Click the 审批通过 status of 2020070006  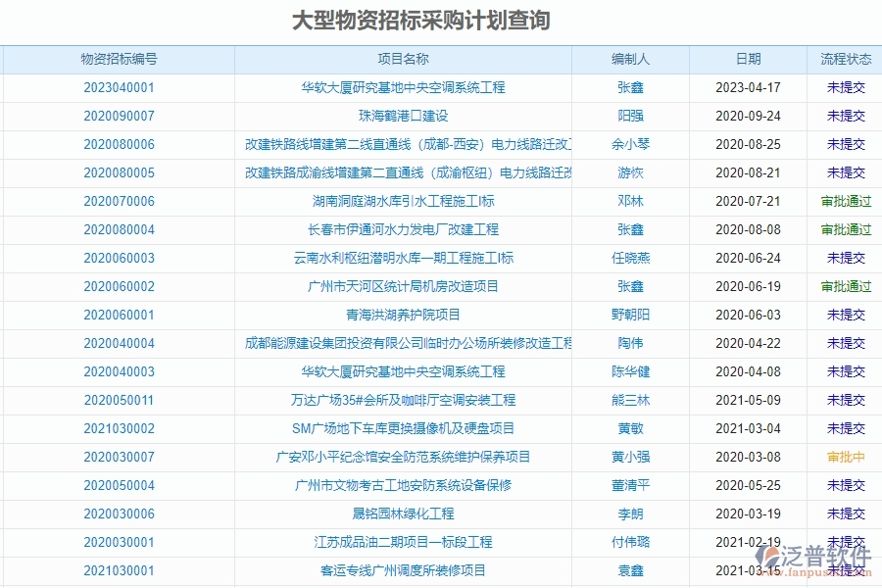[x=841, y=201]
